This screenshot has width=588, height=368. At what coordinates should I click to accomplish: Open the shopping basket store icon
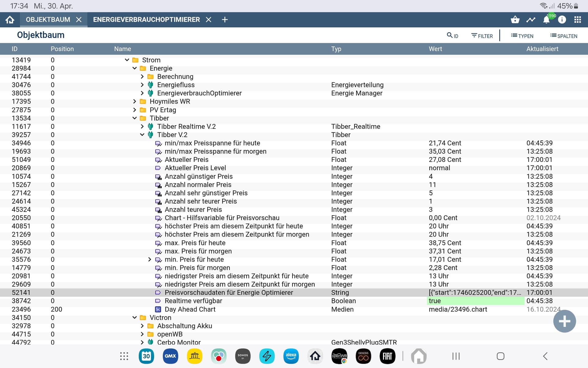(x=515, y=20)
